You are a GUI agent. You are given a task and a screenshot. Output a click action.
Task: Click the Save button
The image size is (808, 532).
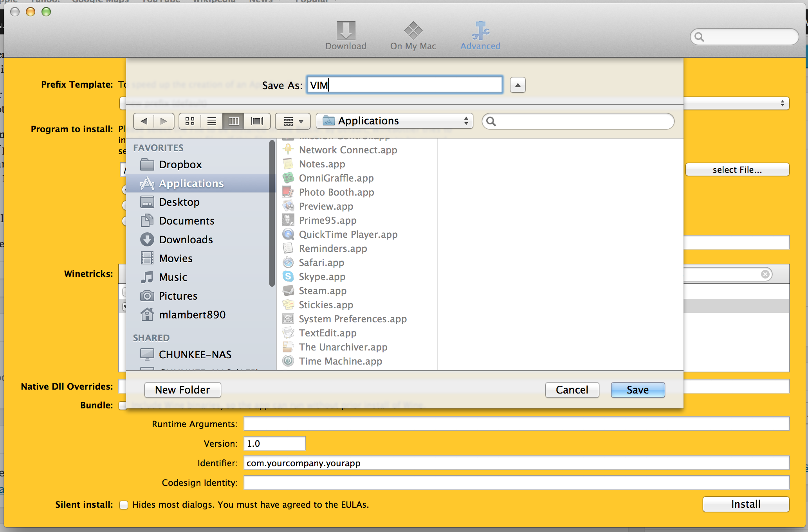[x=637, y=390]
